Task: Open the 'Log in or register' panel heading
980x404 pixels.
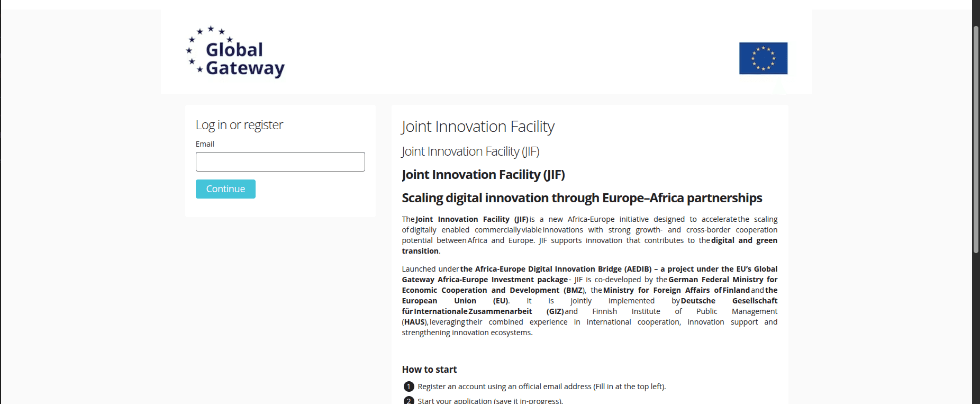Action: point(239,125)
